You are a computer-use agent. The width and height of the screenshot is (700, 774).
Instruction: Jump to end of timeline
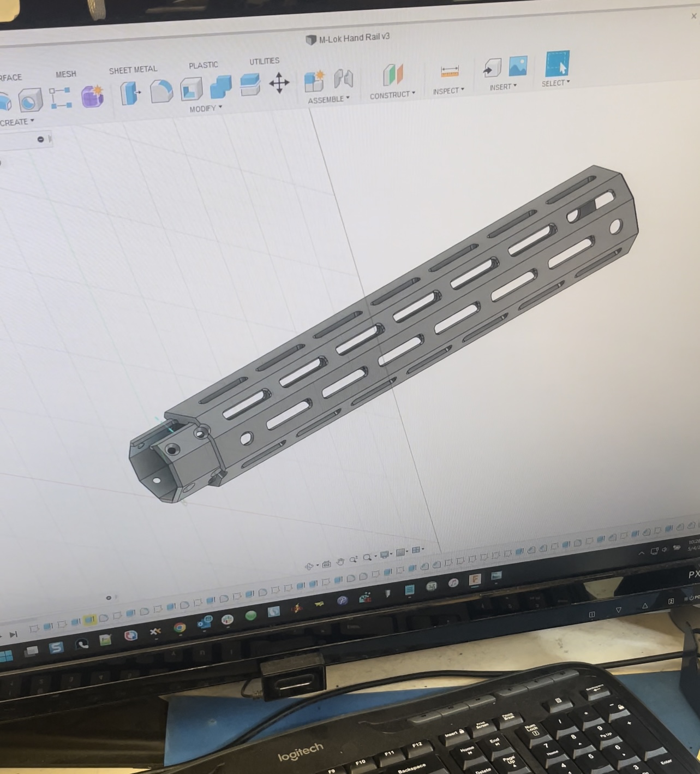pos(13,634)
